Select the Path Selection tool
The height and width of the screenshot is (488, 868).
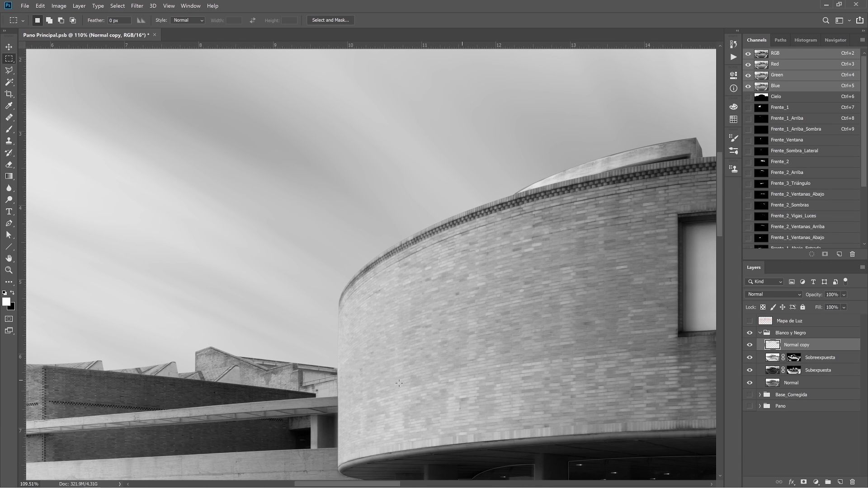pyautogui.click(x=9, y=235)
